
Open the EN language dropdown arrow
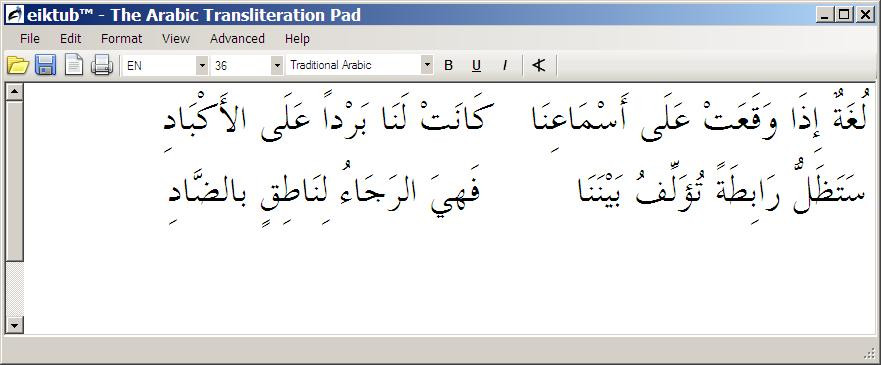[202, 65]
